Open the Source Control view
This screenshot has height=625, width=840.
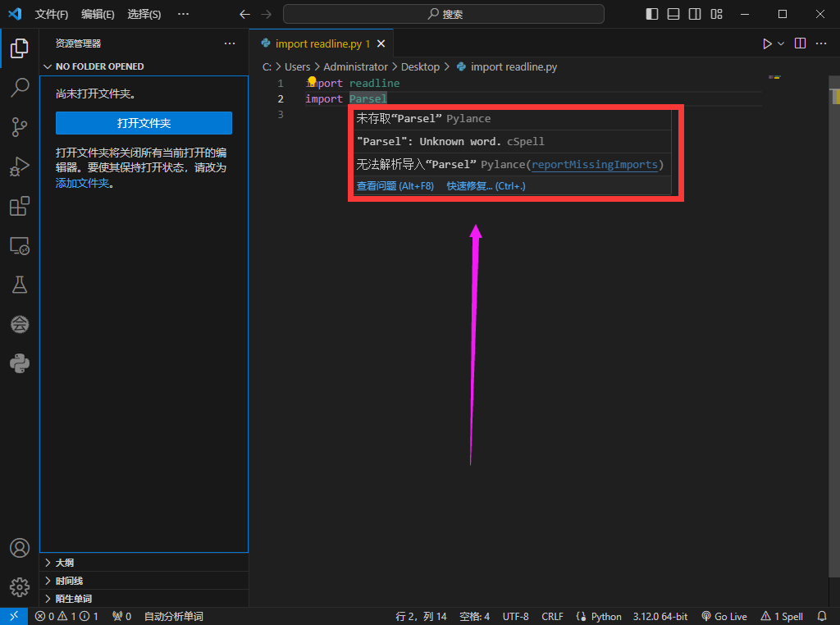click(x=20, y=127)
